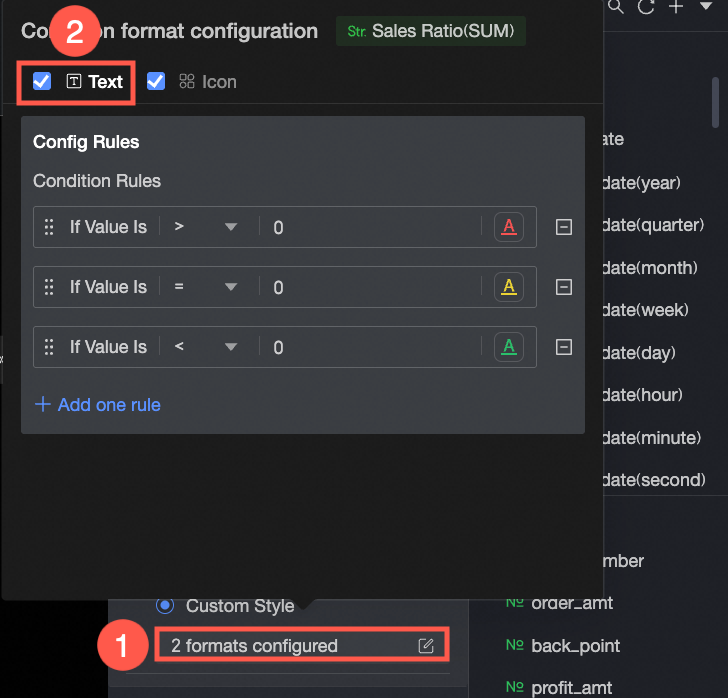This screenshot has width=728, height=698.
Task: Select the date(minute) field
Action: coord(651,437)
